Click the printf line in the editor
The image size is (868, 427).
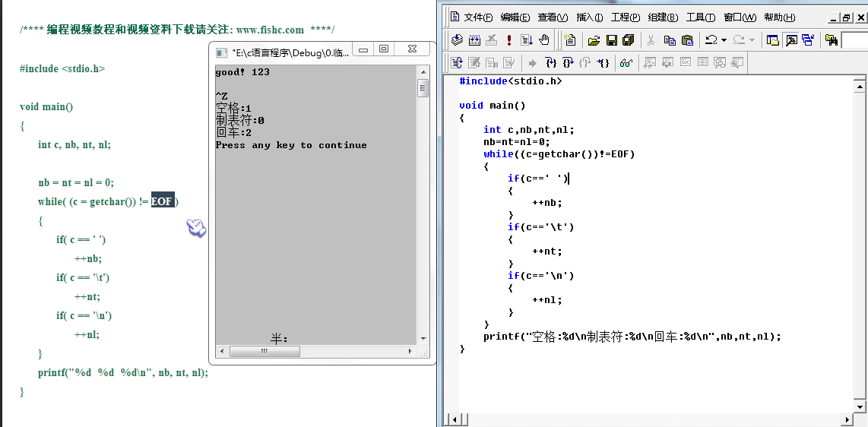(632, 337)
